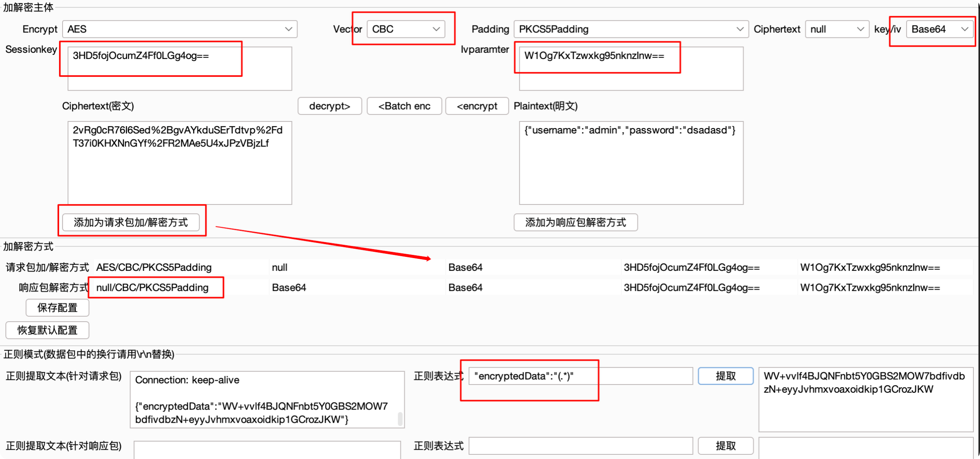Open the PKCS5Padding dropdown
Screen dimensions: 980x459
point(631,29)
